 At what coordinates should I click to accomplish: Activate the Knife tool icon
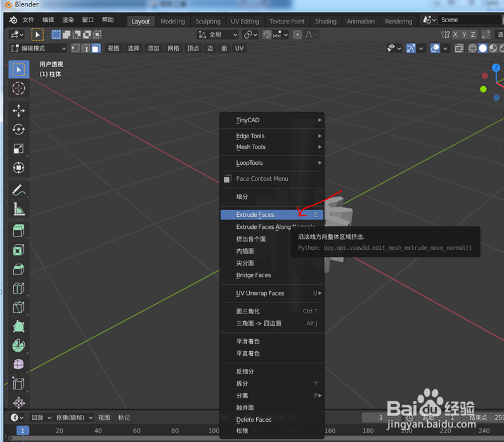click(x=18, y=308)
